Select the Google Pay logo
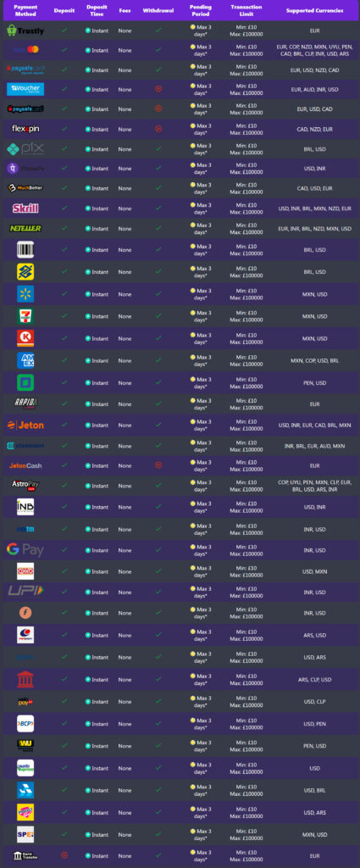 25,549
